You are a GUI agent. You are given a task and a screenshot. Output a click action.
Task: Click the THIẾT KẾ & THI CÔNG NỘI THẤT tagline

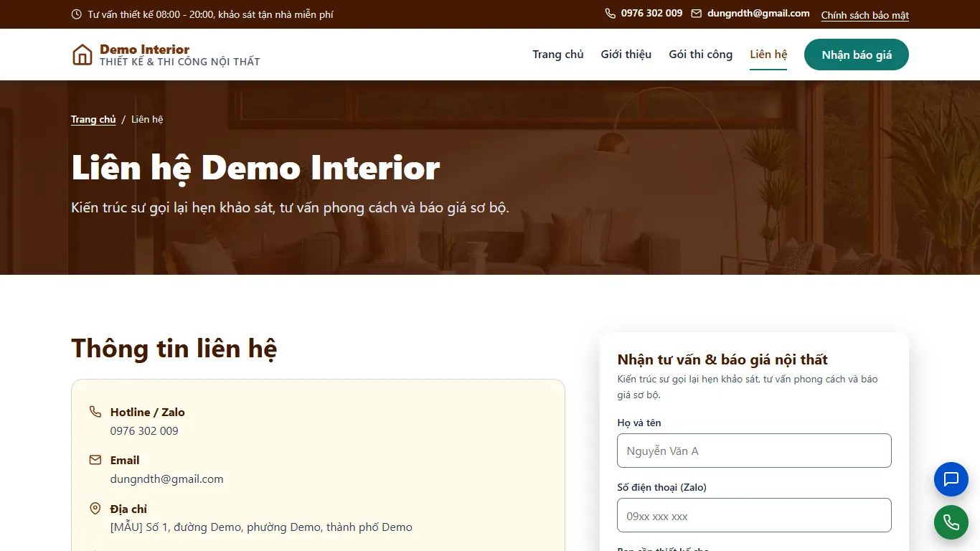click(x=180, y=62)
